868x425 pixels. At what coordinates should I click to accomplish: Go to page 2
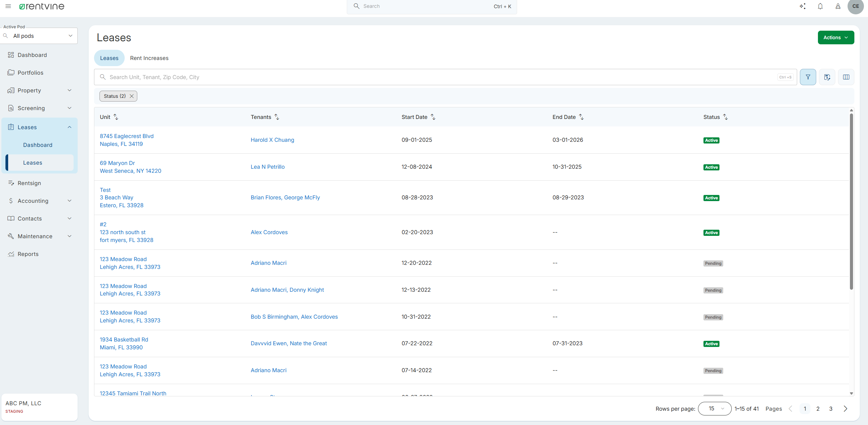pos(818,408)
